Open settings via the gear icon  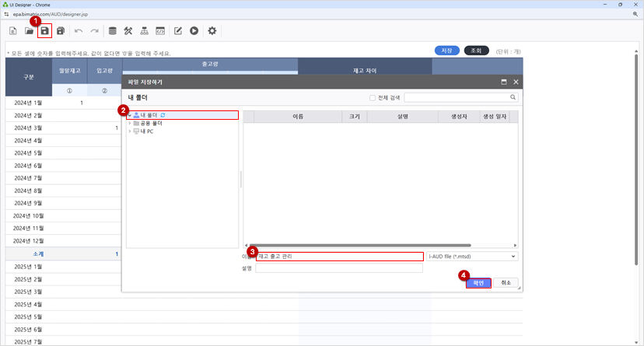(212, 31)
